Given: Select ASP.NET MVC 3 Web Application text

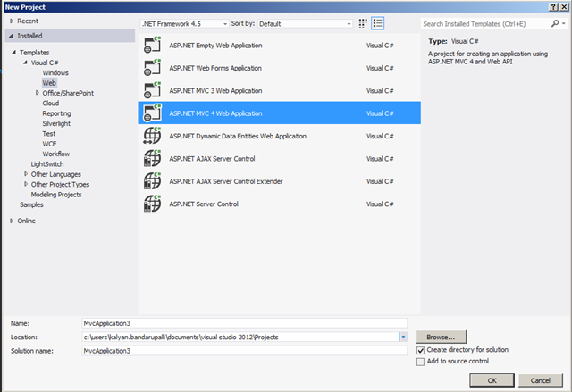Looking at the screenshot, I should coord(215,91).
